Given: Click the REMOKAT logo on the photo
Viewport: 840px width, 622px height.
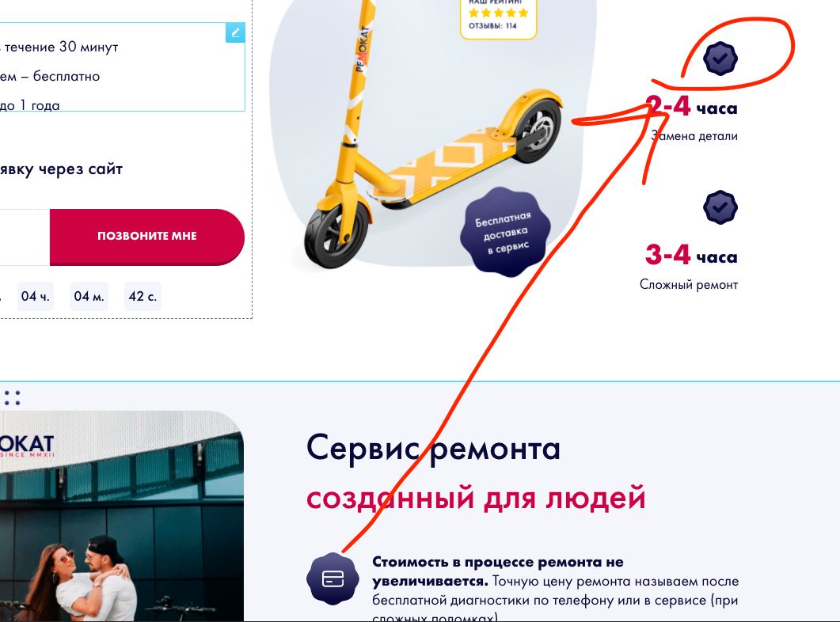Looking at the screenshot, I should click(27, 445).
